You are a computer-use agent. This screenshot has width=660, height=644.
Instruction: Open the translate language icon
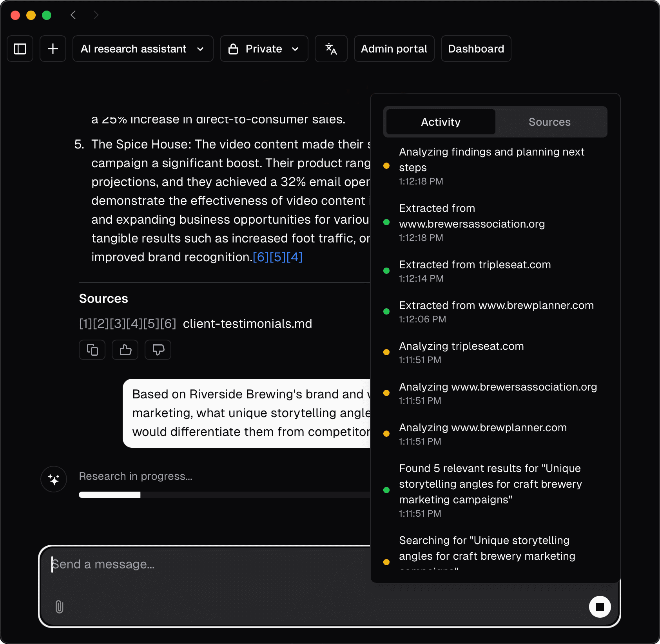coord(331,49)
